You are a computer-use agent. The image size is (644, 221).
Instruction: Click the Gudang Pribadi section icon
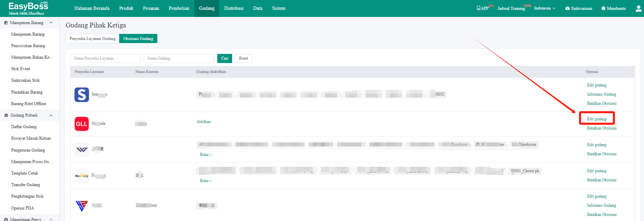point(6,115)
